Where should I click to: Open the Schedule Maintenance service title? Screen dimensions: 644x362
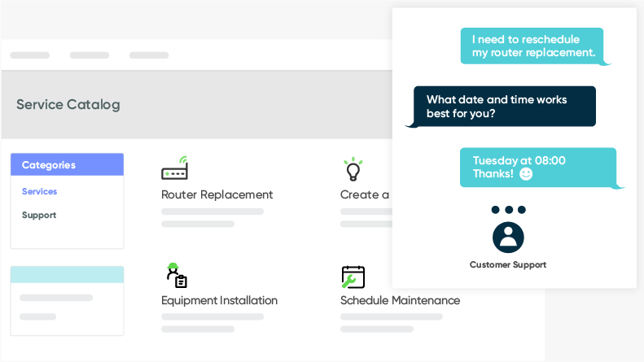[x=400, y=301]
